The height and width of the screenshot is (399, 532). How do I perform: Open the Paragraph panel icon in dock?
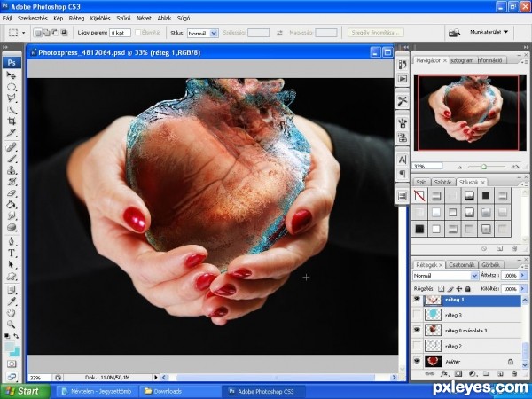point(403,174)
